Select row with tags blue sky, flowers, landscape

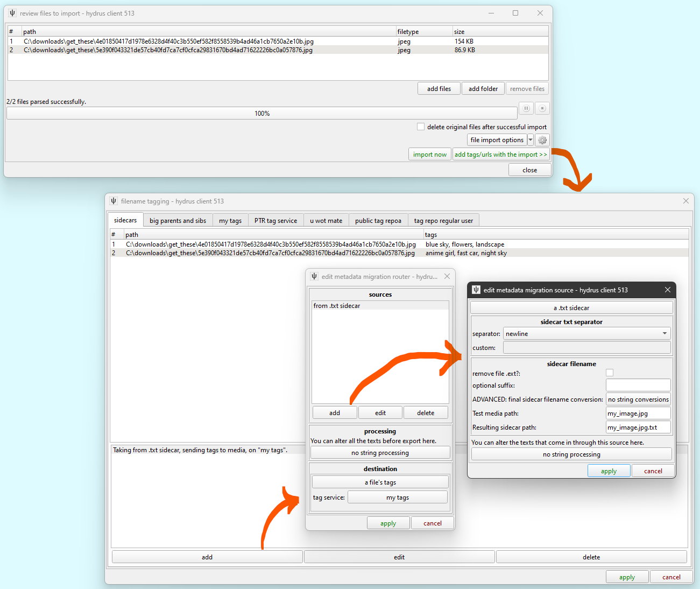point(399,244)
